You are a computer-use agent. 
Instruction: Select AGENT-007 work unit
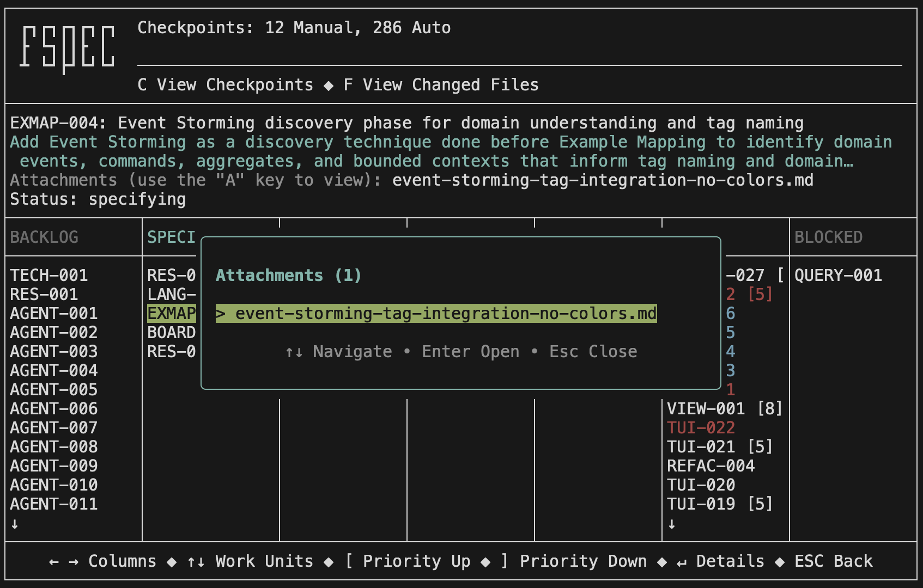(x=54, y=428)
